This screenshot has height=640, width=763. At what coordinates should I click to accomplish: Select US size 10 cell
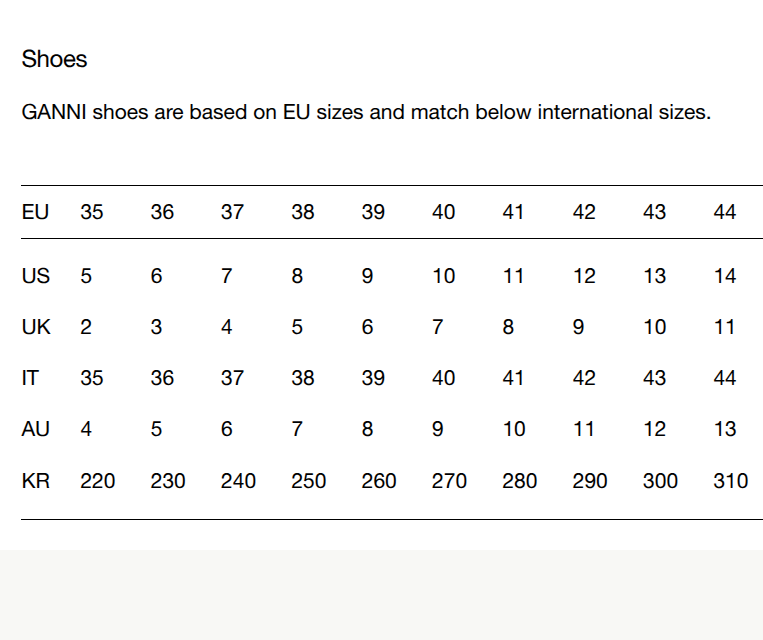click(x=444, y=276)
